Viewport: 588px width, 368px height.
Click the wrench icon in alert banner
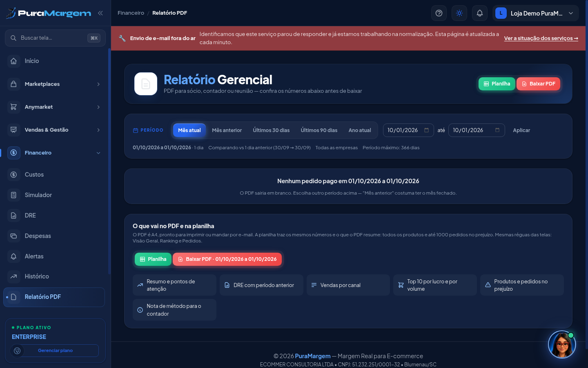click(x=122, y=38)
